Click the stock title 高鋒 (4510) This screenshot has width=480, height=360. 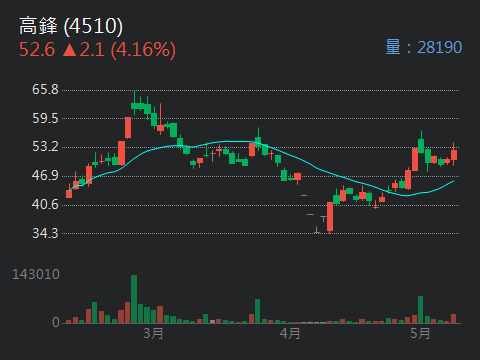pyautogui.click(x=71, y=26)
